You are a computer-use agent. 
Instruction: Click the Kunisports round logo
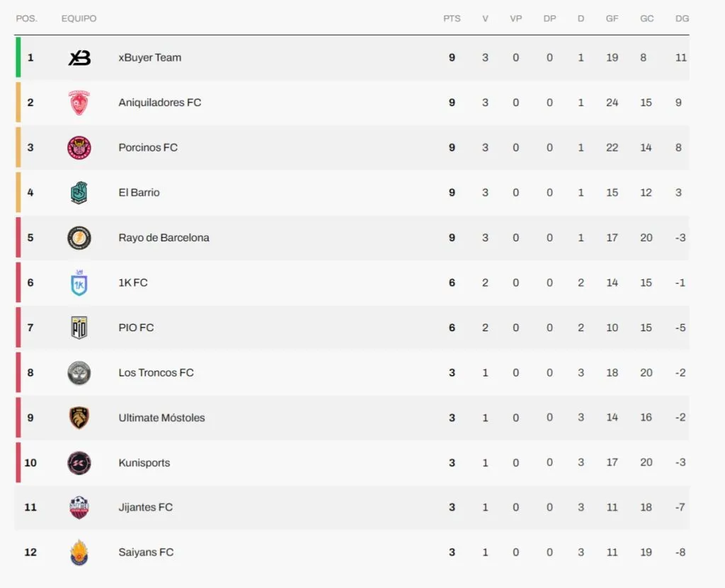(x=79, y=463)
